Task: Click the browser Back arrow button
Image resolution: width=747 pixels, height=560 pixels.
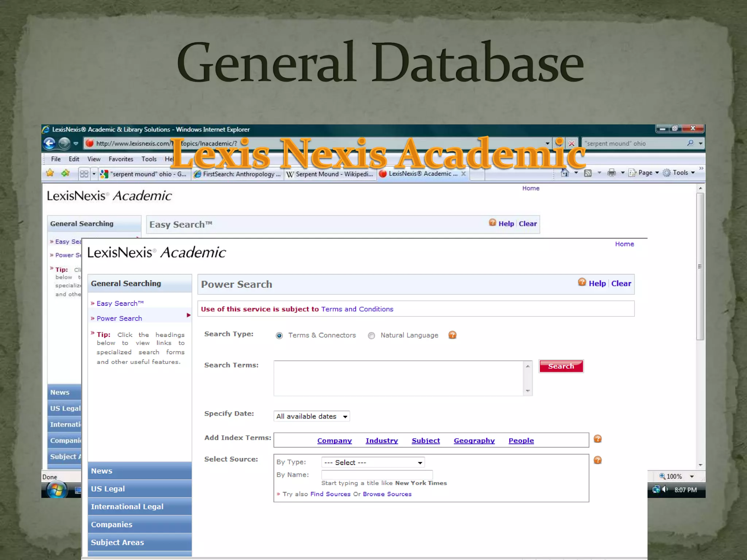Action: pyautogui.click(x=50, y=143)
